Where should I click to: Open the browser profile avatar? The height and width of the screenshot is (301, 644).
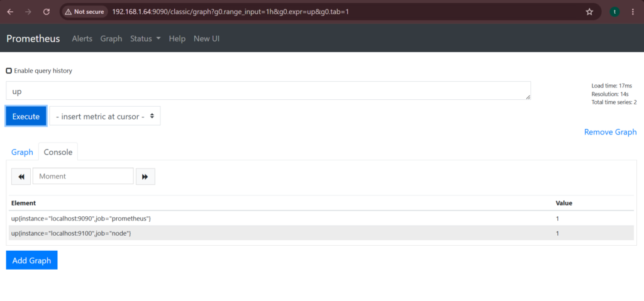pos(614,12)
